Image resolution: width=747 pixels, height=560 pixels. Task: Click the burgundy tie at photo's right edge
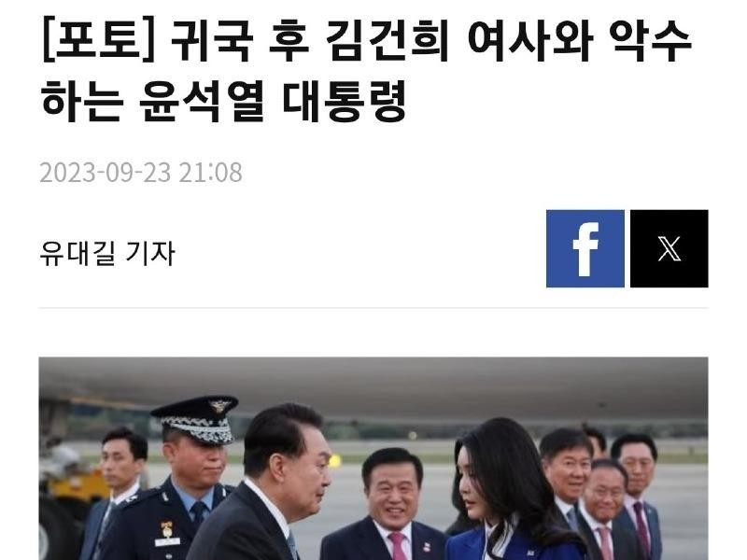click(641, 529)
